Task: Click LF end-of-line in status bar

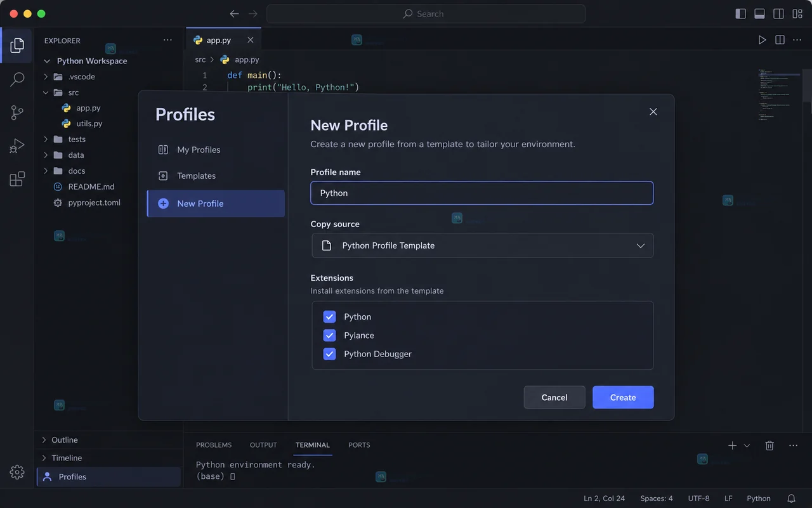Action: coord(728,498)
